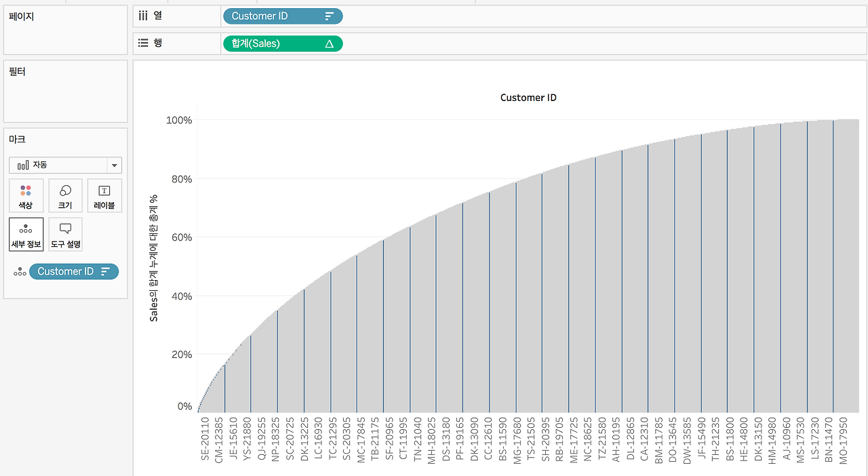Click the 0% axis tick label
This screenshot has width=868, height=476.
[184, 407]
